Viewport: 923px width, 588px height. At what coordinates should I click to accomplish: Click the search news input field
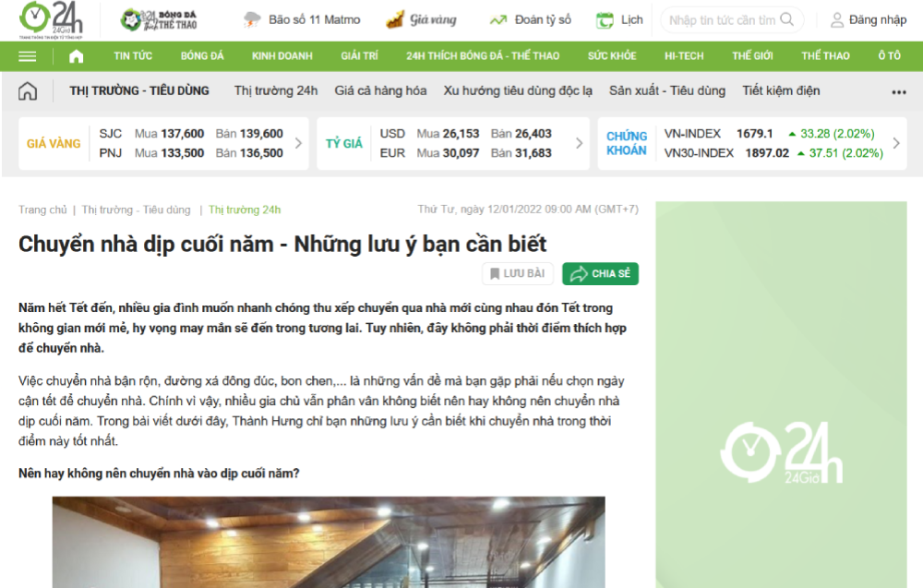tap(722, 19)
